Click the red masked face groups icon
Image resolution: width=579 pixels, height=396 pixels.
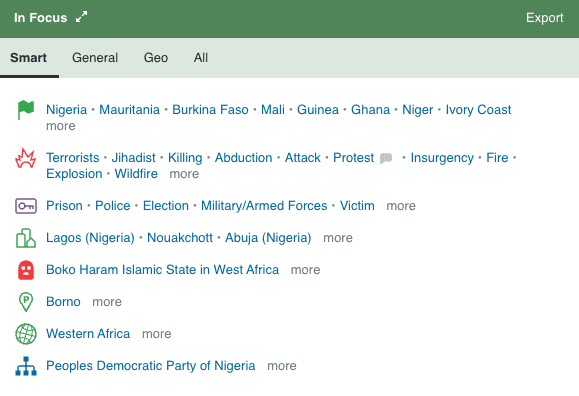pos(26,270)
